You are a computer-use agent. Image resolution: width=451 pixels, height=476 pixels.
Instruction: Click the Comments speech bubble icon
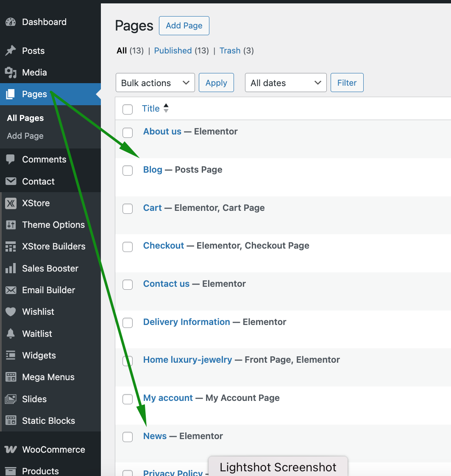tap(10, 160)
